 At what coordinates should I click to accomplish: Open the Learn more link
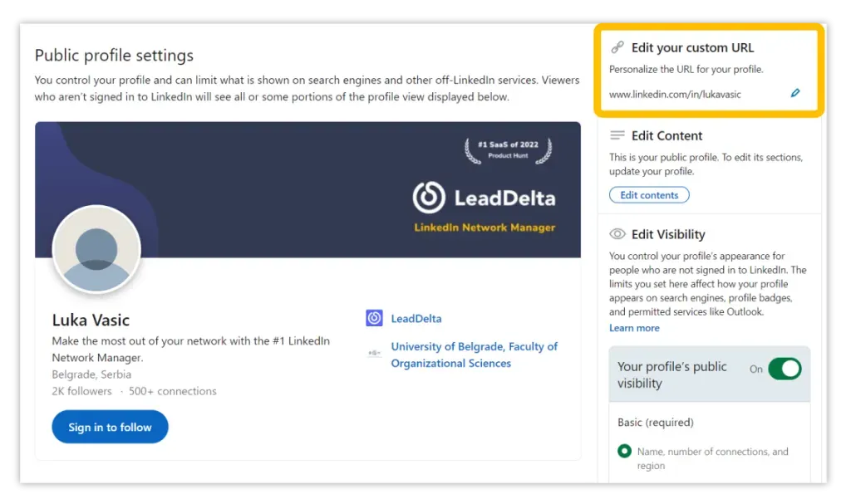[x=634, y=328]
